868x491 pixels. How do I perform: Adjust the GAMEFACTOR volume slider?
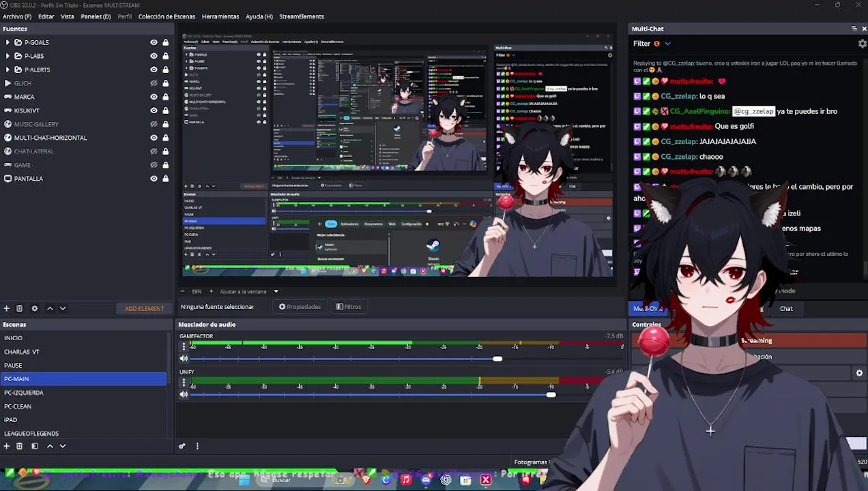(x=497, y=359)
